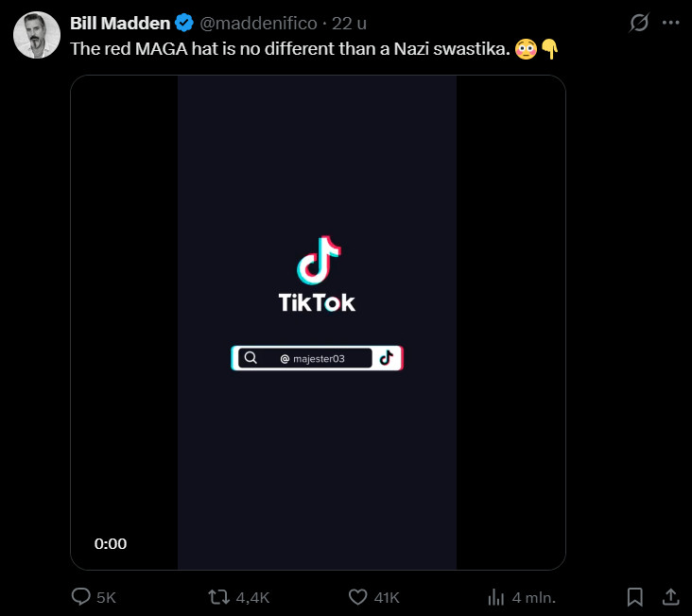Viewport: 692px width, 616px height.
Task: View tweet analytics bar chart icon
Action: 495,597
